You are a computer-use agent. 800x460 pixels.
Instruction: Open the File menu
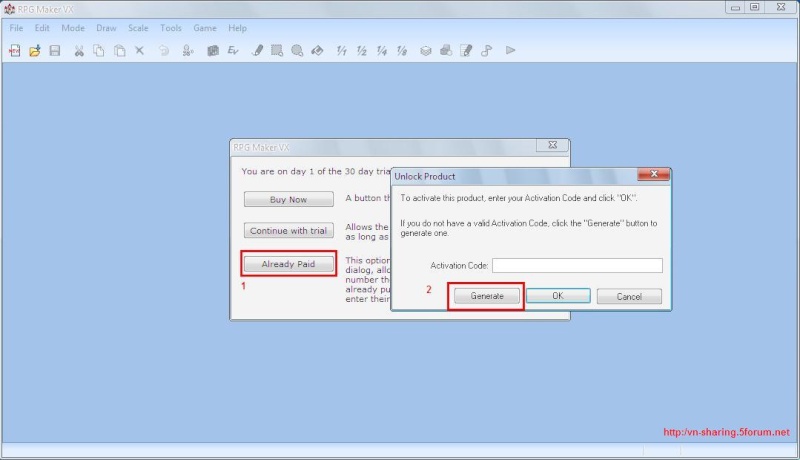pos(16,28)
